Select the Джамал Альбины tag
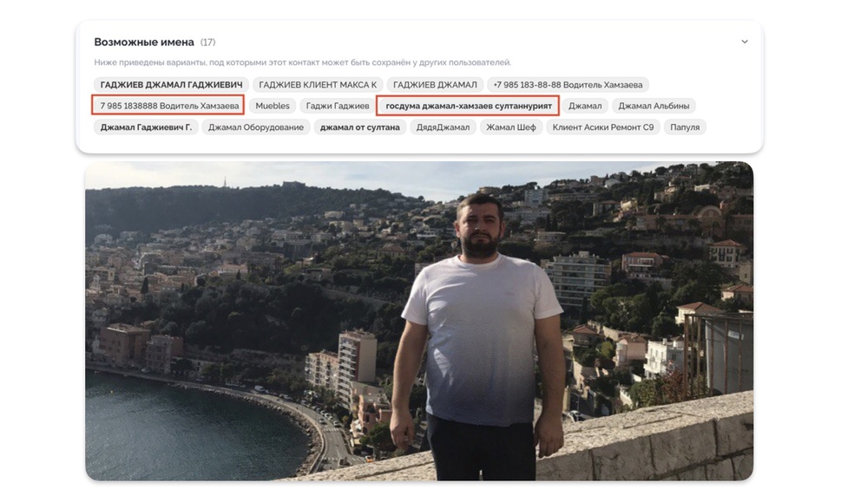The height and width of the screenshot is (496, 868). 654,106
